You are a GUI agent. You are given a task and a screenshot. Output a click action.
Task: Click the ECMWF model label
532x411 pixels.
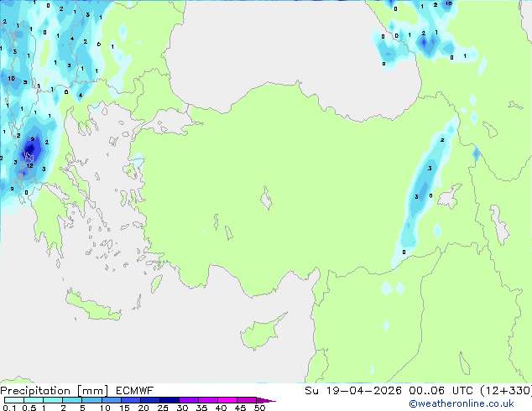135,391
